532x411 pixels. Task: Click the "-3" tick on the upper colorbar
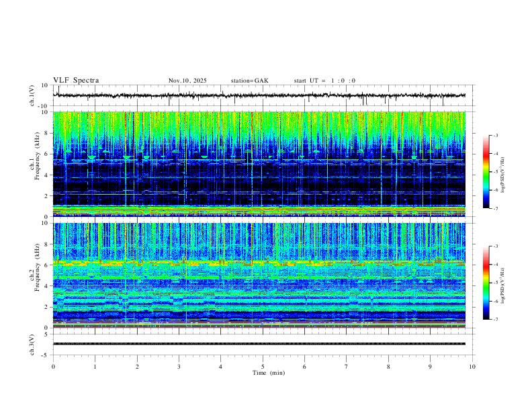click(x=496, y=135)
